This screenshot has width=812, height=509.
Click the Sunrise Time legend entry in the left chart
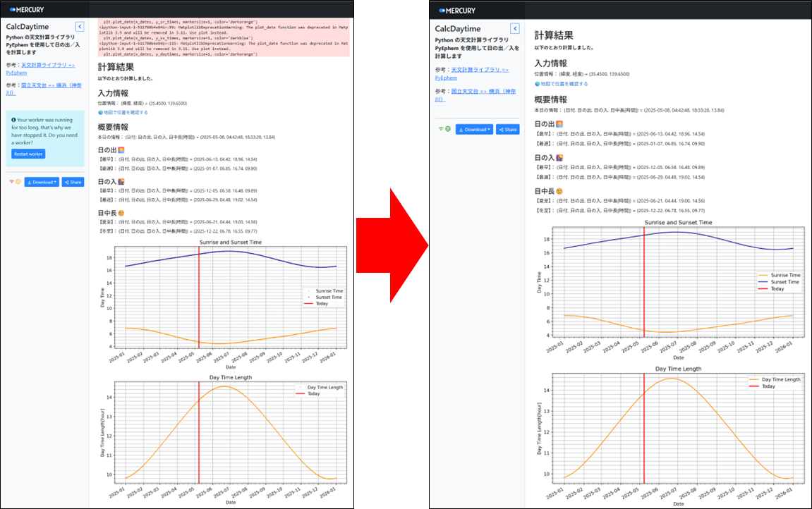[323, 290]
